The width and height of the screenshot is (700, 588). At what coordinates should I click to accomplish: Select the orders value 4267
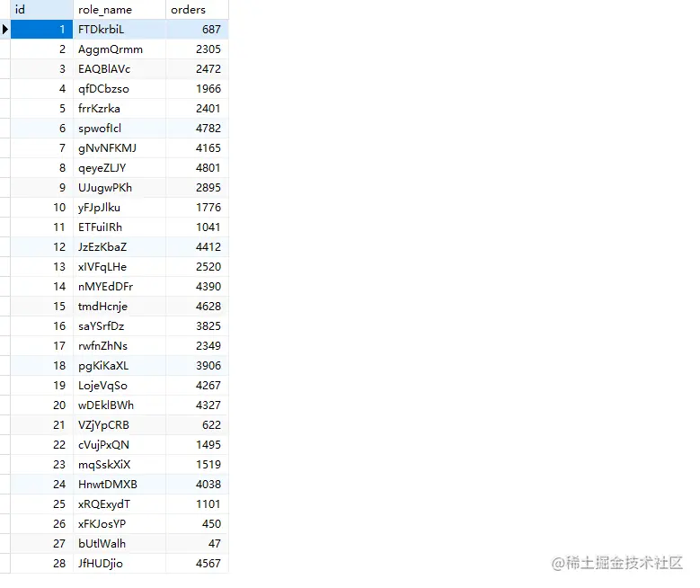[x=197, y=385]
